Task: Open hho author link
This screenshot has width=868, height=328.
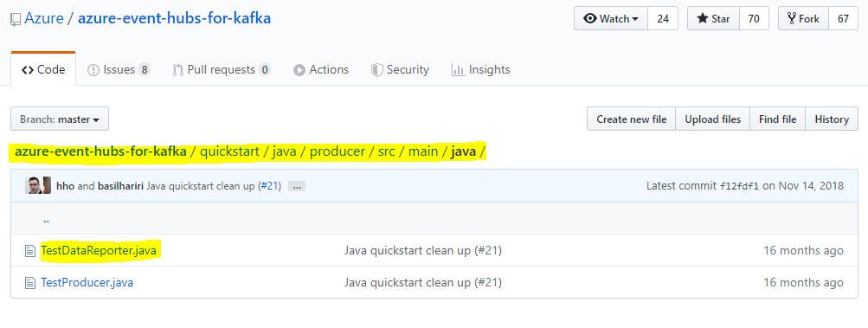Action: click(66, 186)
